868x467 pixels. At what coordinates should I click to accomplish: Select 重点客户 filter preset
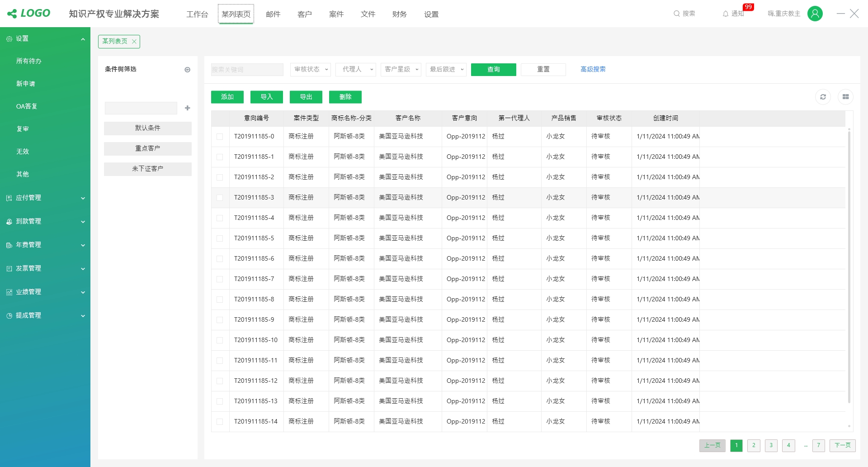click(148, 148)
